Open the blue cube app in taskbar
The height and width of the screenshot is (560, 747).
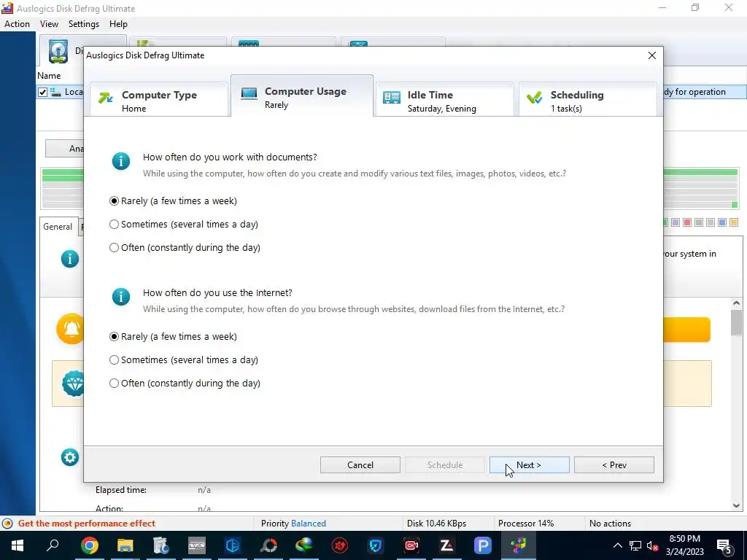click(233, 545)
